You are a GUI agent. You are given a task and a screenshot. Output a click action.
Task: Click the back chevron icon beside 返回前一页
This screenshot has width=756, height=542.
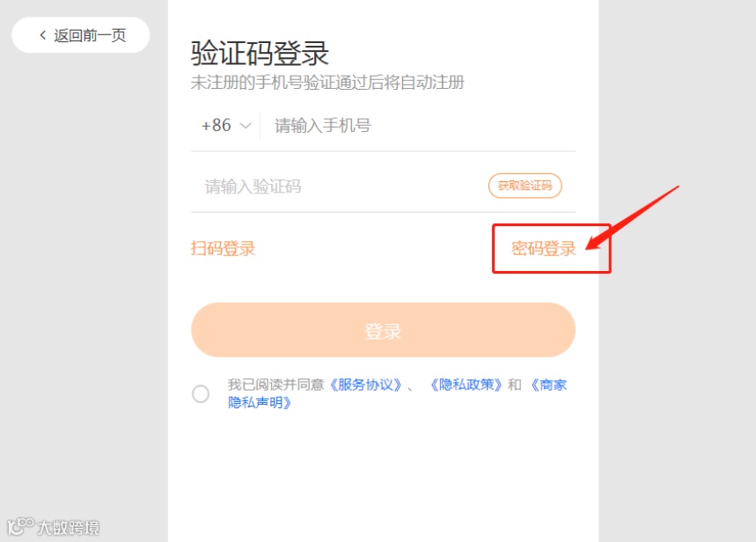(x=43, y=35)
